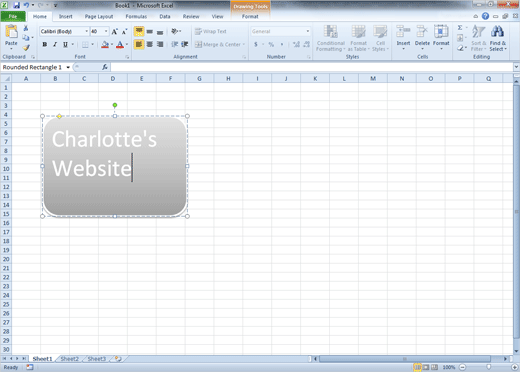The width and height of the screenshot is (520, 372).
Task: Select the Sheet2 worksheet tab
Action: [x=69, y=359]
